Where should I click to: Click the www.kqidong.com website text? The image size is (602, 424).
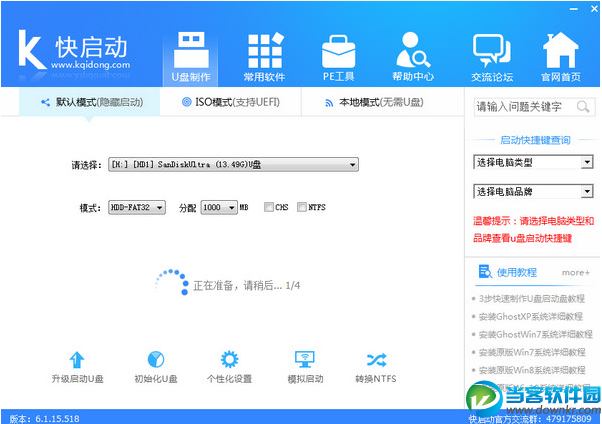click(91, 65)
